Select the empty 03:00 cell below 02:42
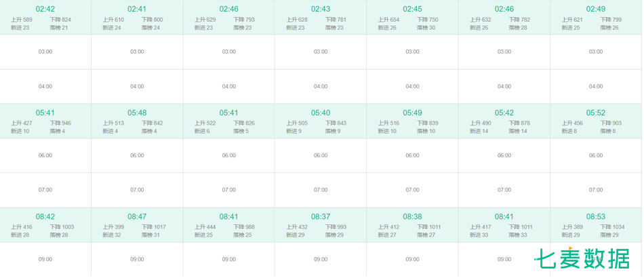 click(45, 52)
